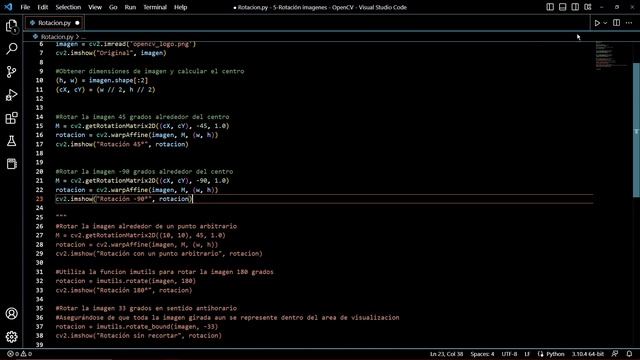Click line imshow "Rotación sin recortar"
This screenshot has width=640, height=360.
pos(138,336)
